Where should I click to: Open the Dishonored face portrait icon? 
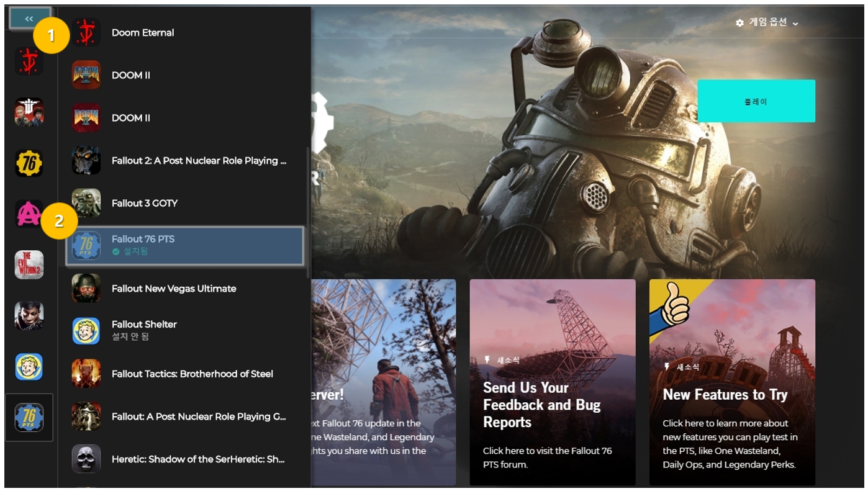[29, 316]
